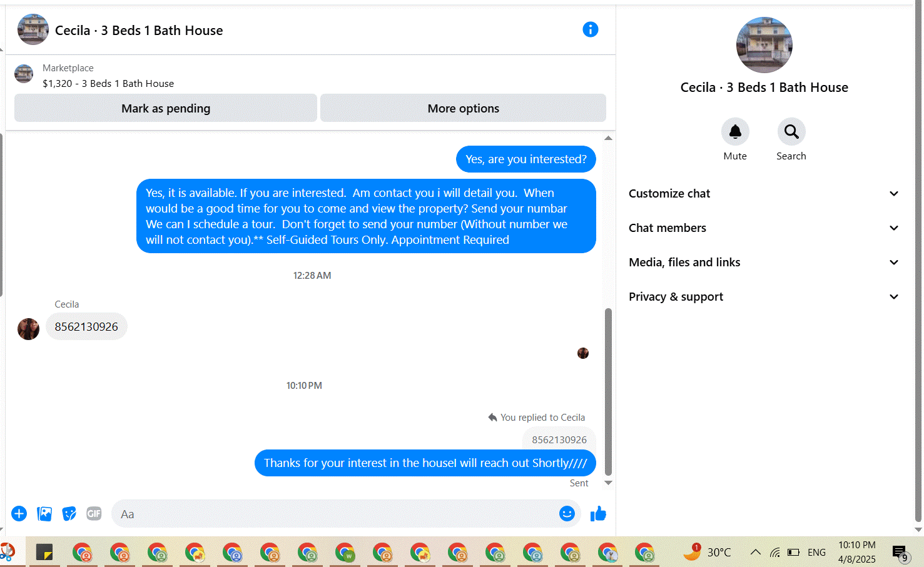Open conversation information with the info icon

590,29
